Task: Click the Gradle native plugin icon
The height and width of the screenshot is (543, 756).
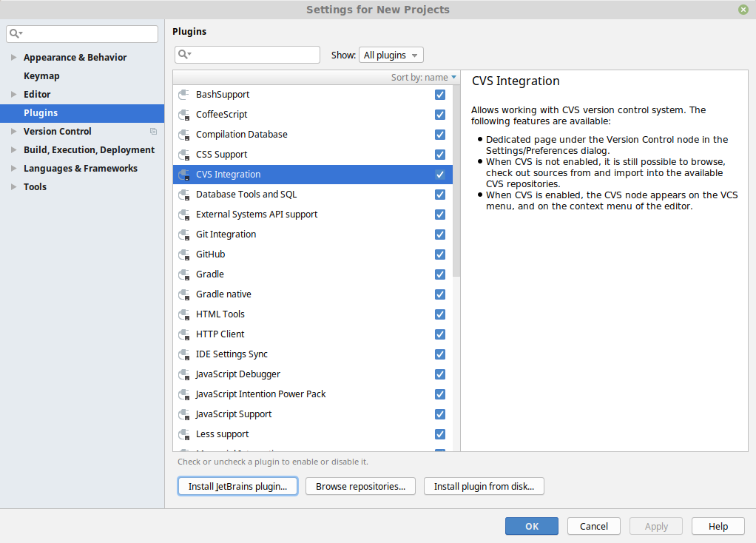Action: coord(183,294)
